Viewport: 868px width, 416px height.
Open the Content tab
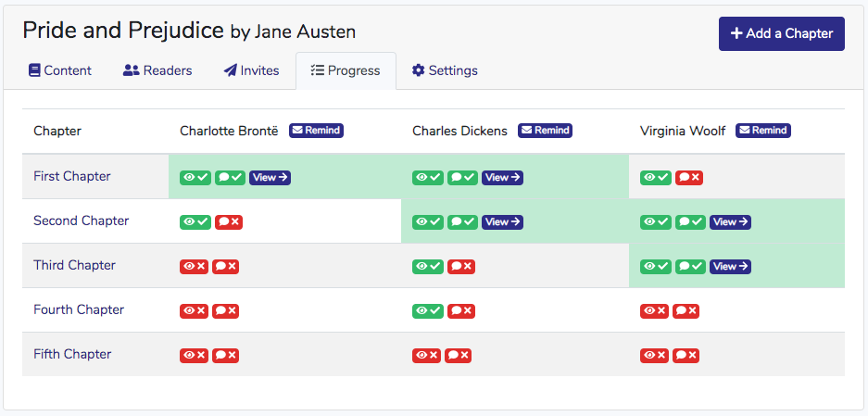(60, 70)
